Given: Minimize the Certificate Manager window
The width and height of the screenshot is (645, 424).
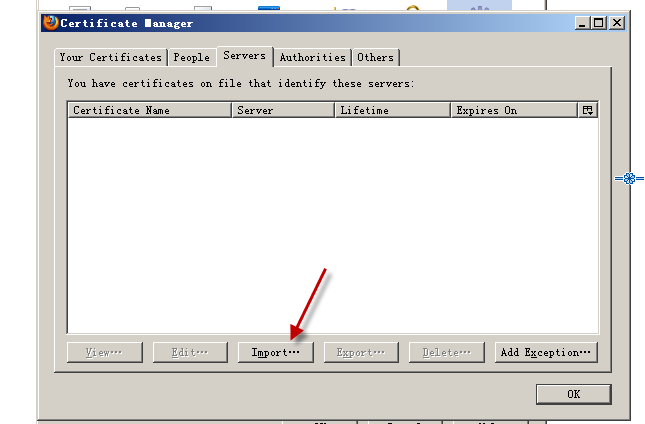Looking at the screenshot, I should pos(582,23).
